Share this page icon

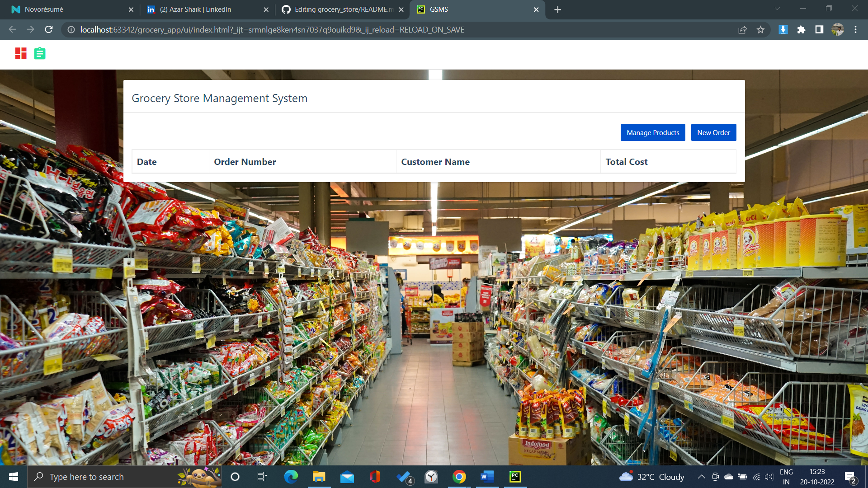click(742, 29)
